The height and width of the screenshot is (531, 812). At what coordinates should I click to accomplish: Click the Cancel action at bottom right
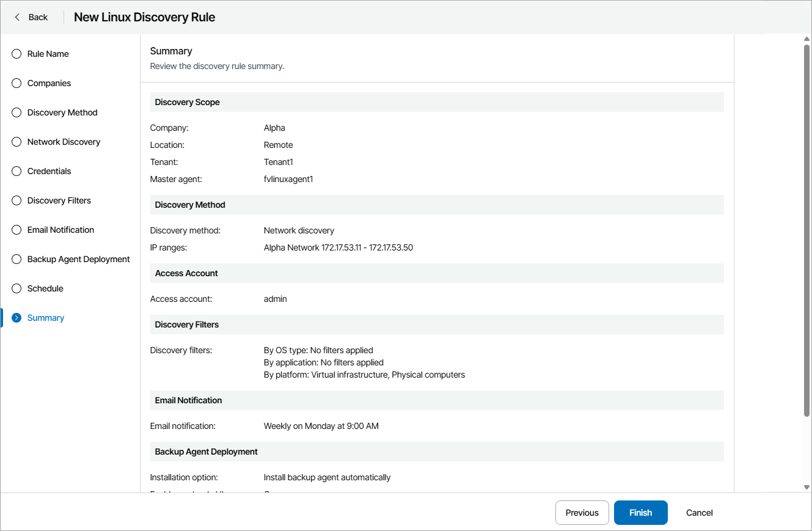tap(698, 513)
